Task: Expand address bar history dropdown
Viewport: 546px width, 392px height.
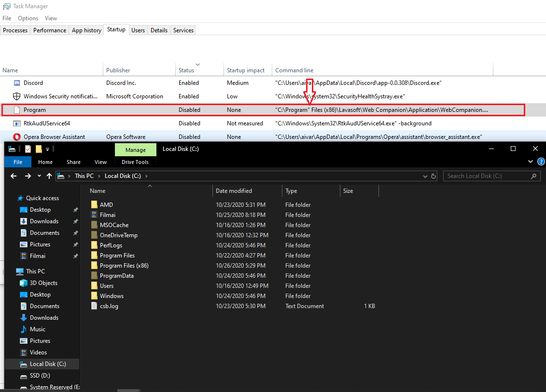Action: point(425,176)
